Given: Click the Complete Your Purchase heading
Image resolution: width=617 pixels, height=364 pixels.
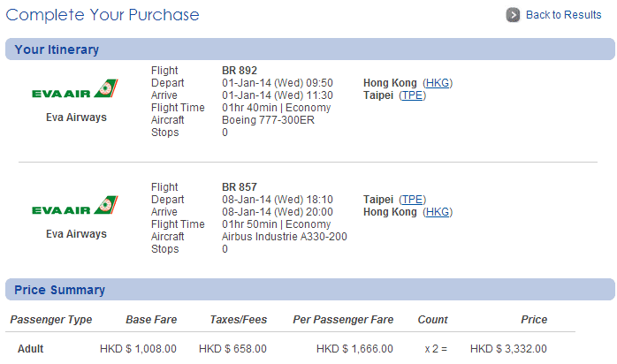Looking at the screenshot, I should [x=103, y=15].
